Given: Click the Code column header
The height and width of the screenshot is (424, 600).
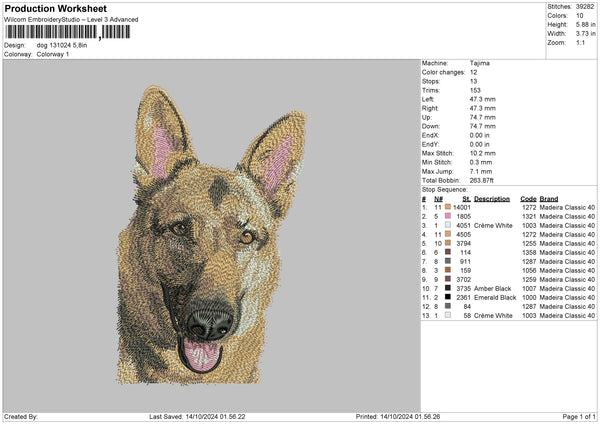Looking at the screenshot, I should point(528,198).
